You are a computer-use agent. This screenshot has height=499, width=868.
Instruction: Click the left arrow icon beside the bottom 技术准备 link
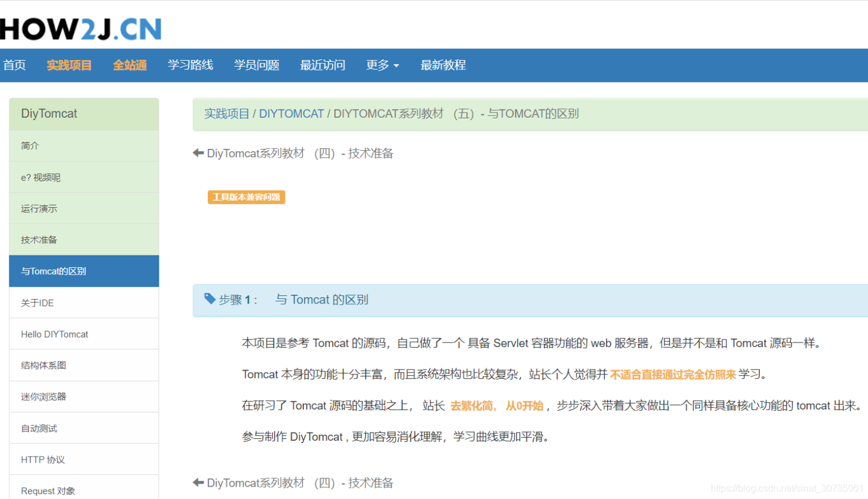click(198, 483)
